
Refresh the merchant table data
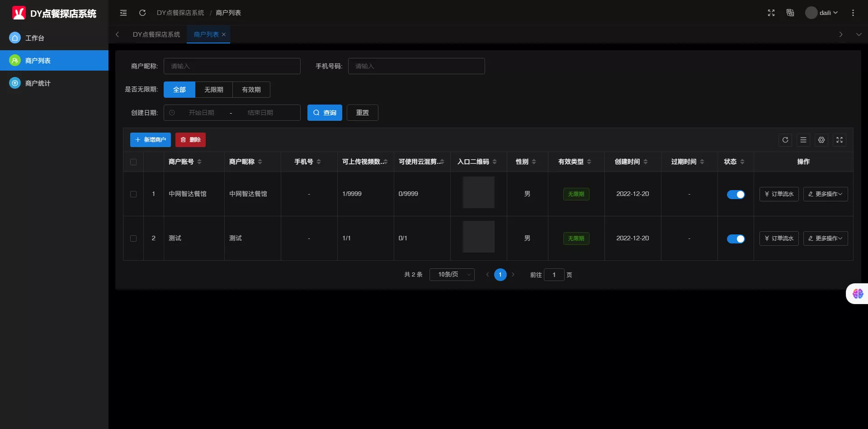coord(785,140)
